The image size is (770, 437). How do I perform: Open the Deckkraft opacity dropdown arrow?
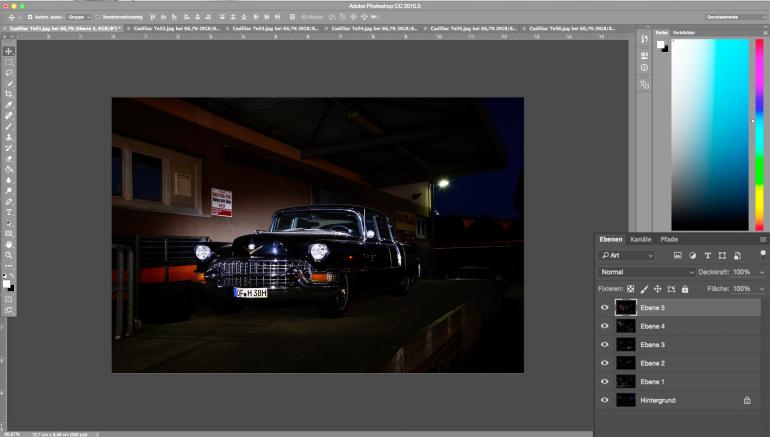tap(762, 272)
